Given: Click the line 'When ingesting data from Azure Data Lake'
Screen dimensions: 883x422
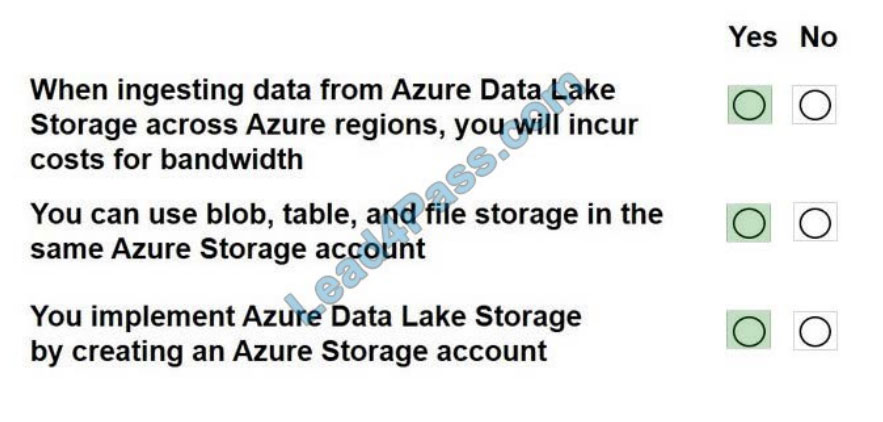Looking at the screenshot, I should (x=323, y=91).
